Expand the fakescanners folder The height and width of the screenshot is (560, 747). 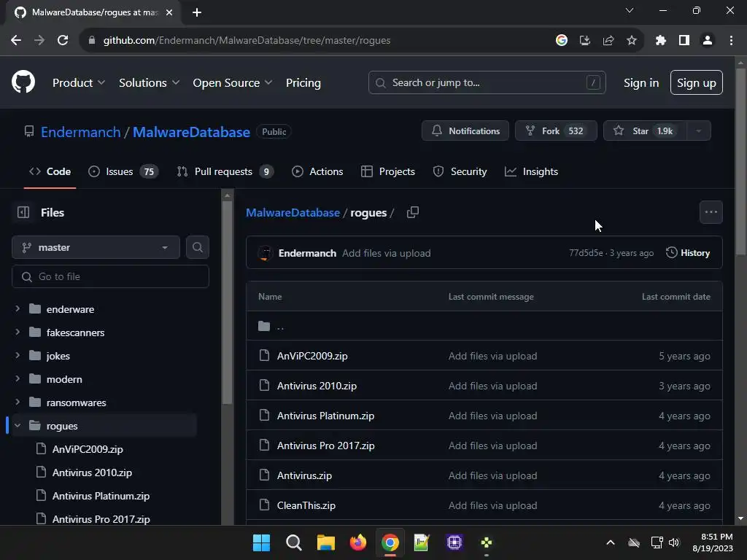(x=18, y=332)
